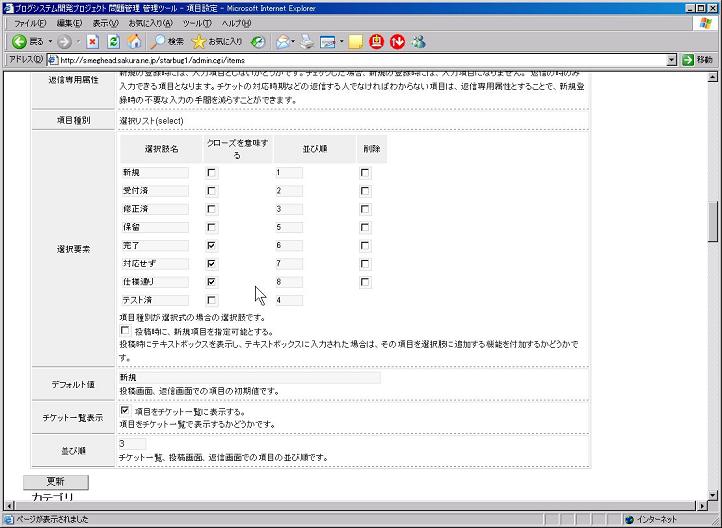This screenshot has width=722, height=528.
Task: Open the Mail icon dropdown arrow
Action: coord(294,42)
